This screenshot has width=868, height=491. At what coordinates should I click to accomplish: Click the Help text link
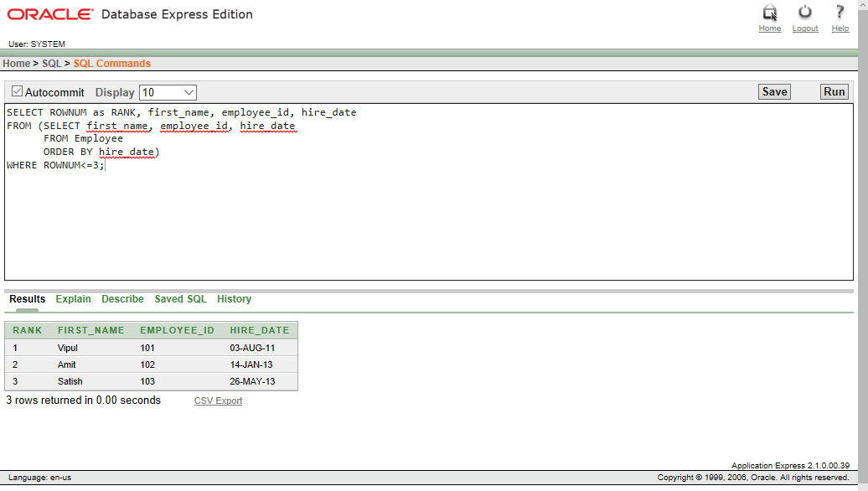(x=840, y=28)
